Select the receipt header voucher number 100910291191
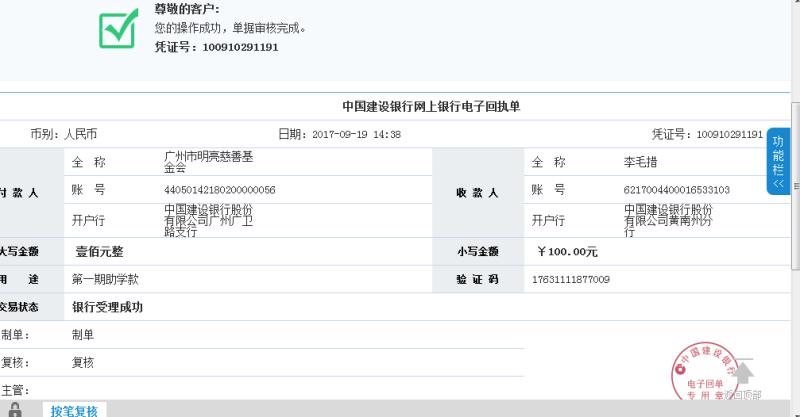This screenshot has height=417, width=800. [730, 135]
